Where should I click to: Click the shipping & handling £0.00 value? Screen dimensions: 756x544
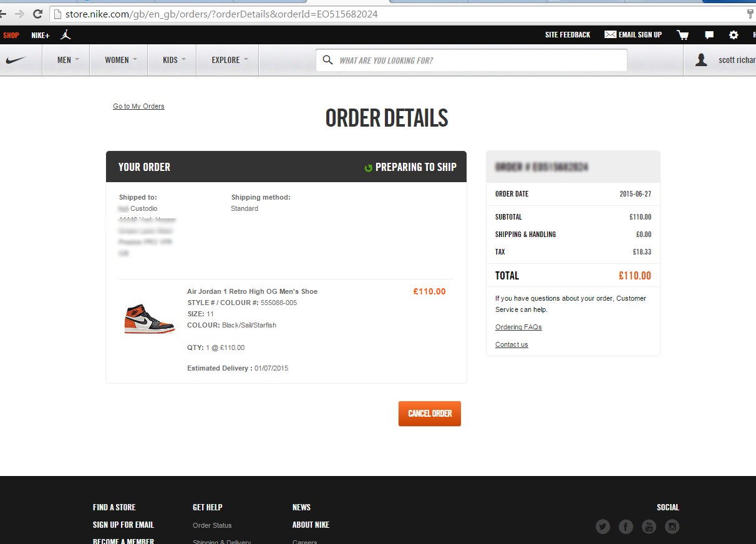click(644, 235)
